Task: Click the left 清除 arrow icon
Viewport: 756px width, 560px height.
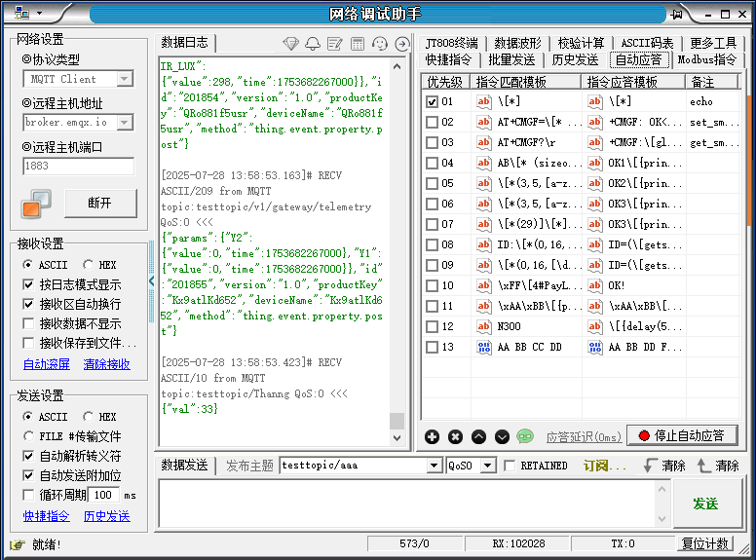Action: point(651,466)
